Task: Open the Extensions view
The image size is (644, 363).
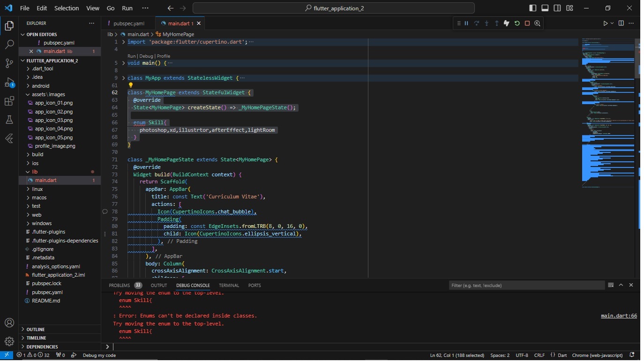Action: 9,101
